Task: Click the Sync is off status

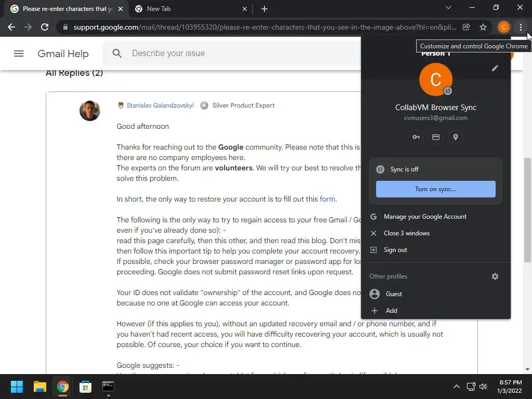Action: click(404, 169)
